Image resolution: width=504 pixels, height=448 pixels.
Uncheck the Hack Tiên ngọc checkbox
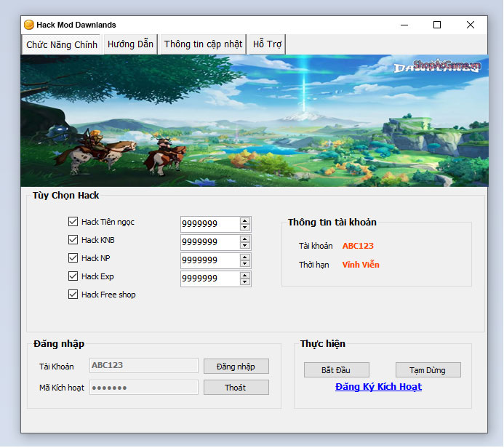[73, 221]
